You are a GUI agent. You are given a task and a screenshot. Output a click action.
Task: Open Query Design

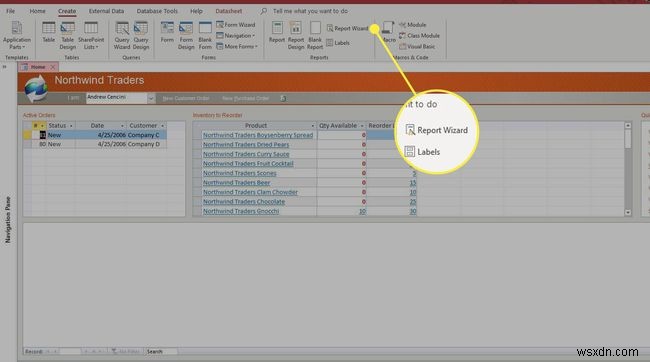pos(141,36)
